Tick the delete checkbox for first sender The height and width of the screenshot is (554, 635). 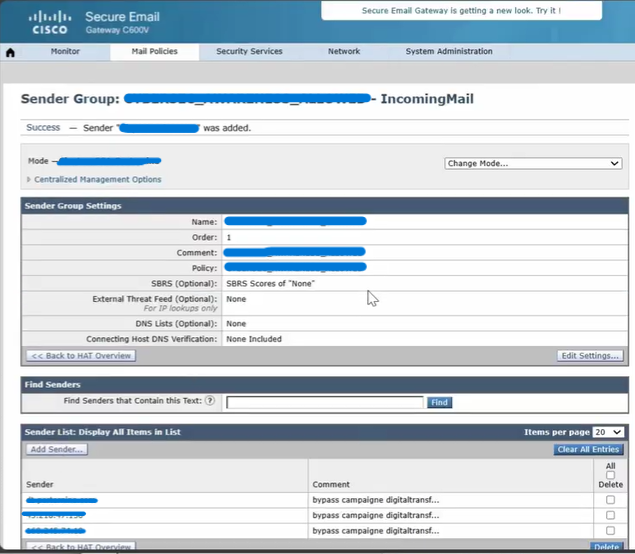[610, 500]
